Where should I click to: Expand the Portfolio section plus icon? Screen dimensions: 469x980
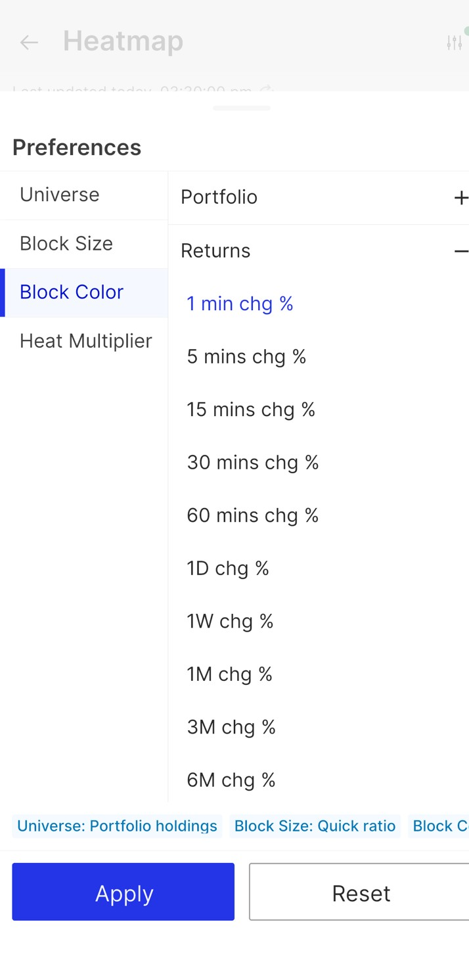(460, 197)
